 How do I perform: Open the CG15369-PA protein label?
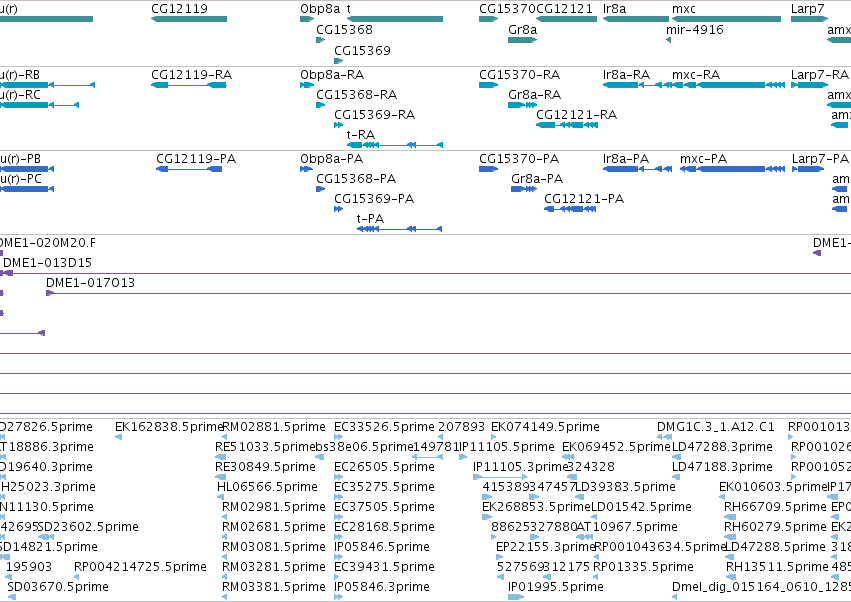pos(374,199)
